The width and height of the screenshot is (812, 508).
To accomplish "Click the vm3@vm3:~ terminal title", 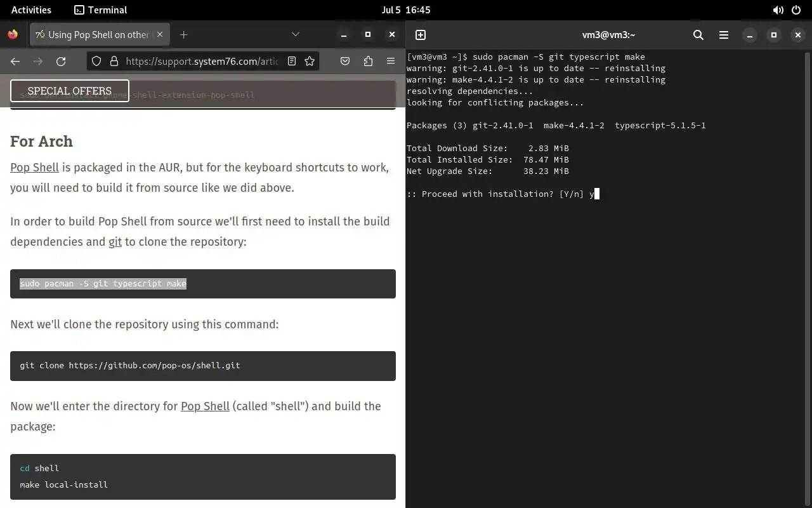I will pyautogui.click(x=608, y=35).
